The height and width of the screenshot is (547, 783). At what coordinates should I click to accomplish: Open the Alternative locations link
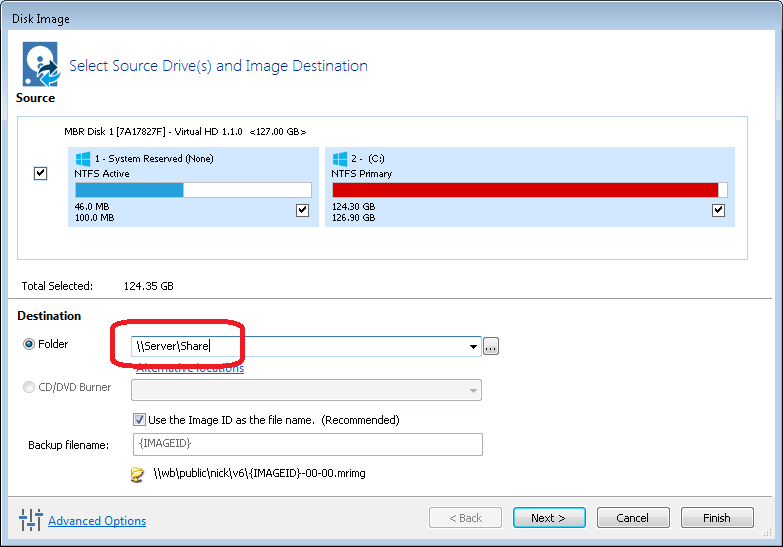pos(190,368)
